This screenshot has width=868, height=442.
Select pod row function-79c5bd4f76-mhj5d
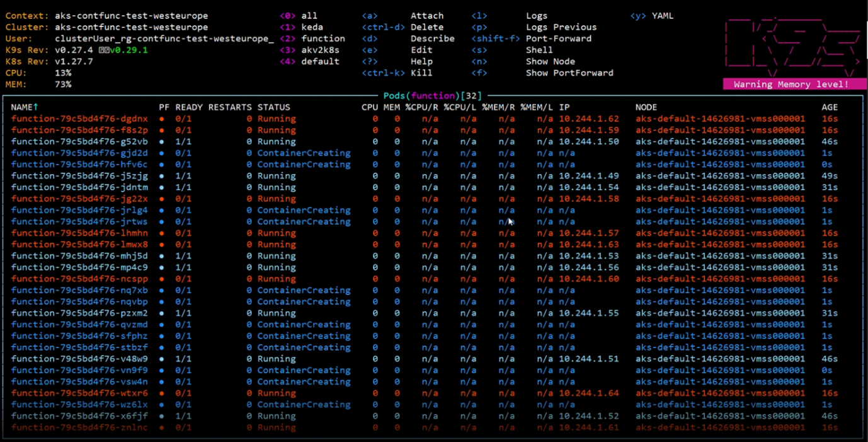[79, 256]
